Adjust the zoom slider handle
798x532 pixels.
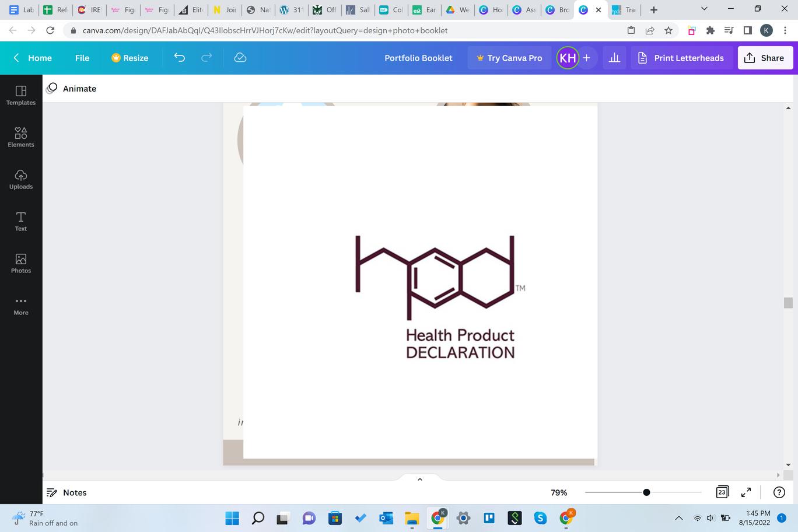[x=646, y=492]
